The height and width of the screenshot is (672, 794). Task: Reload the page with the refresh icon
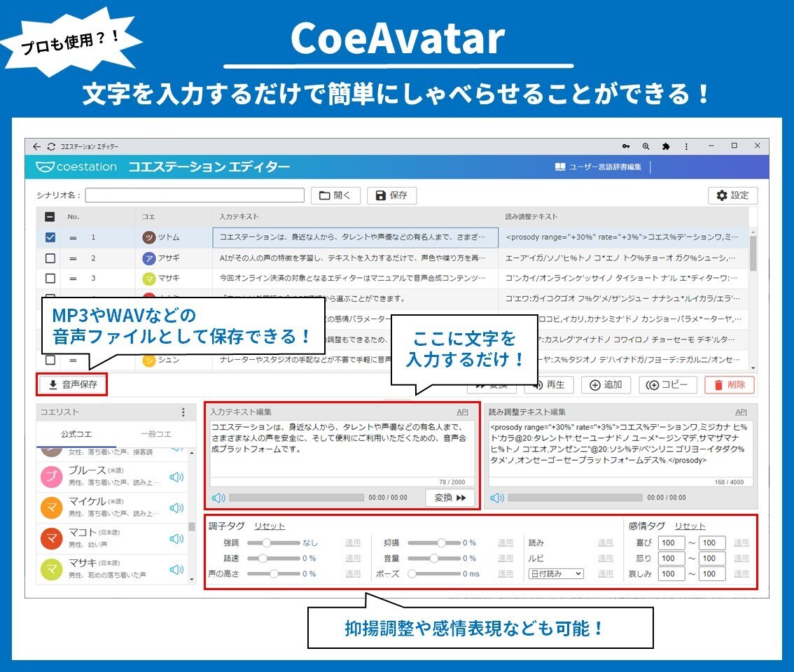(51, 146)
